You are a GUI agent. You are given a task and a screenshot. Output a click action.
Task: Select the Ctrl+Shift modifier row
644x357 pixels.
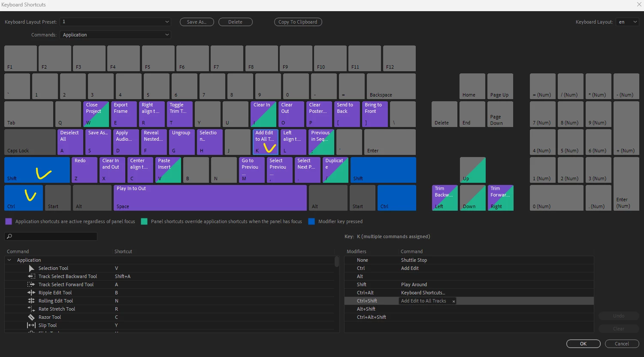click(x=469, y=301)
